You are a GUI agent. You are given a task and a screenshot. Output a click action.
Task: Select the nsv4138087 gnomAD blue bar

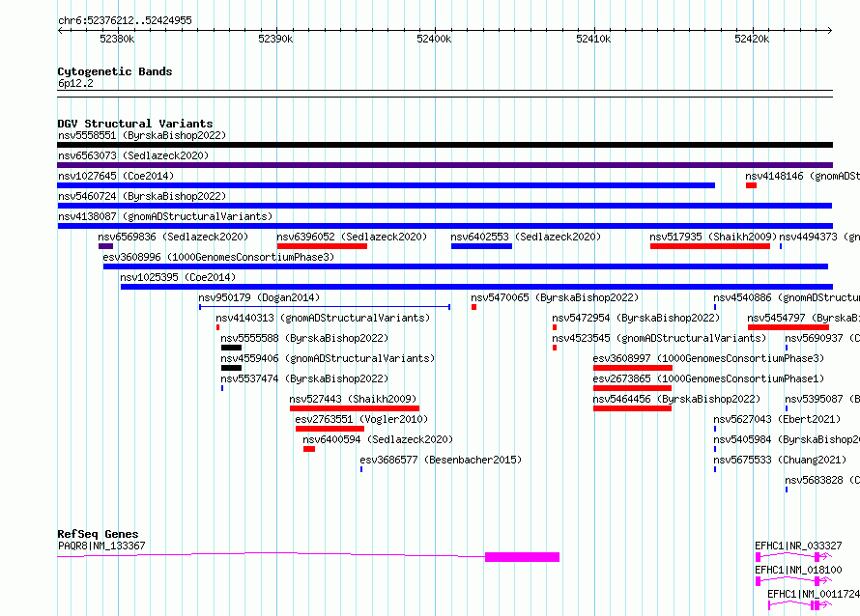pyautogui.click(x=444, y=226)
